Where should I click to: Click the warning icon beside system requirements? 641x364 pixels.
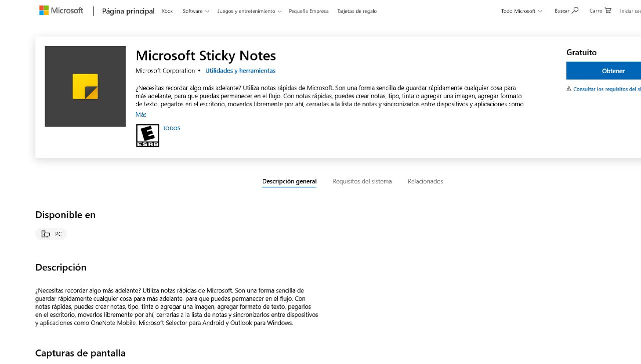point(569,89)
